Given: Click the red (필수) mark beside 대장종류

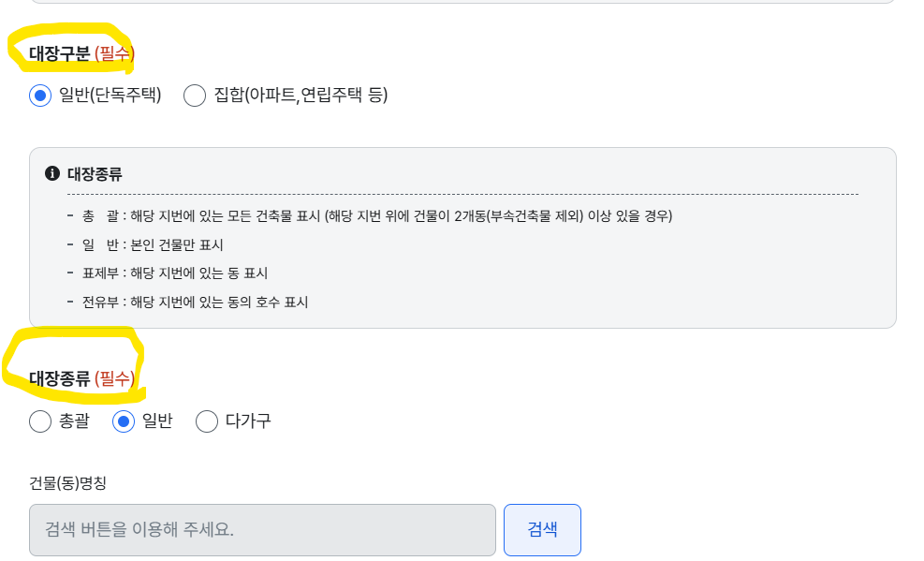Looking at the screenshot, I should click(x=114, y=378).
